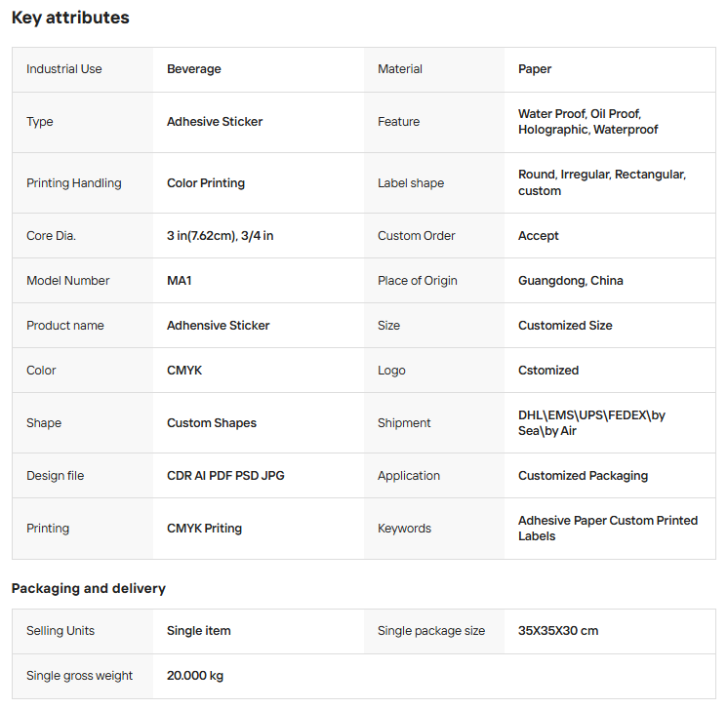728x709 pixels.
Task: Select the Color Printing value
Action: [206, 183]
